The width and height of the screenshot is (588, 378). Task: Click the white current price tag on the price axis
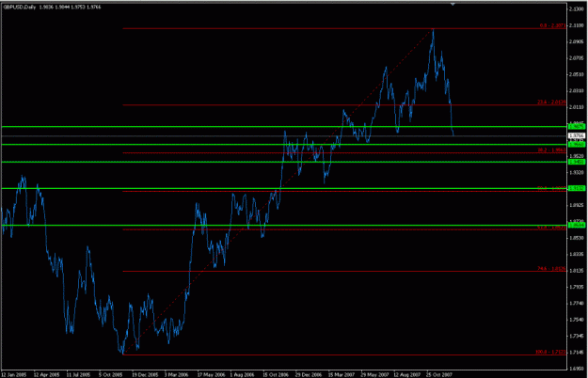[x=577, y=135]
